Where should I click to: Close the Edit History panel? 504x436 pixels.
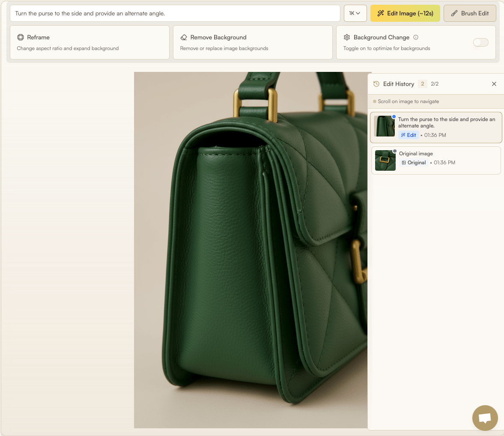point(494,84)
